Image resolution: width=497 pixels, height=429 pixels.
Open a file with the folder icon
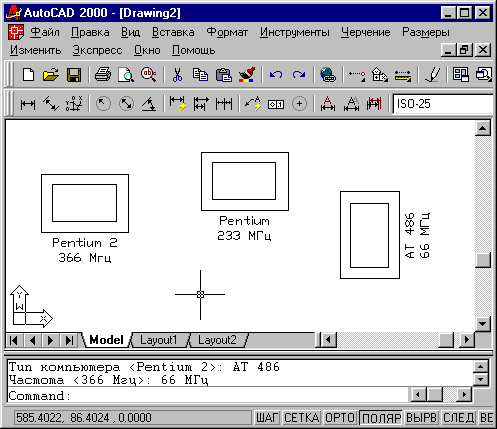point(51,75)
